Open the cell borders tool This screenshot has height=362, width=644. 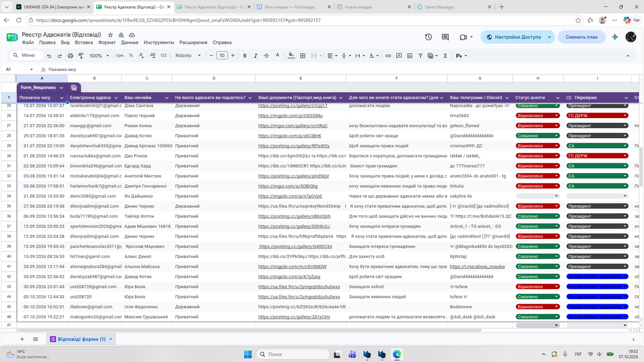[x=302, y=56]
